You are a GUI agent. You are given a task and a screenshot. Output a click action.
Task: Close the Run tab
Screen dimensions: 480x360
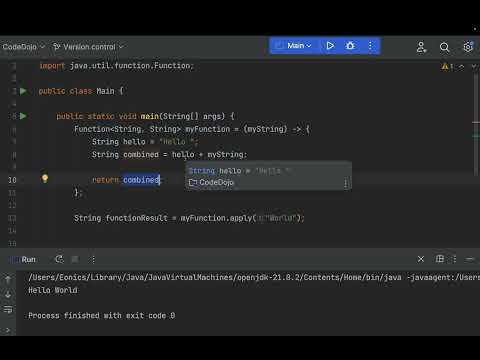(x=421, y=259)
